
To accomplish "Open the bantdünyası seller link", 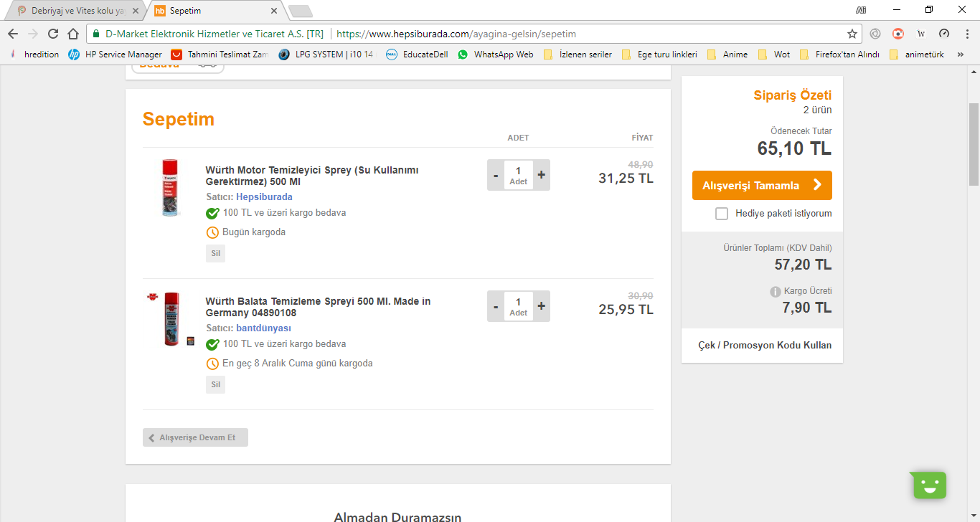I will (263, 328).
